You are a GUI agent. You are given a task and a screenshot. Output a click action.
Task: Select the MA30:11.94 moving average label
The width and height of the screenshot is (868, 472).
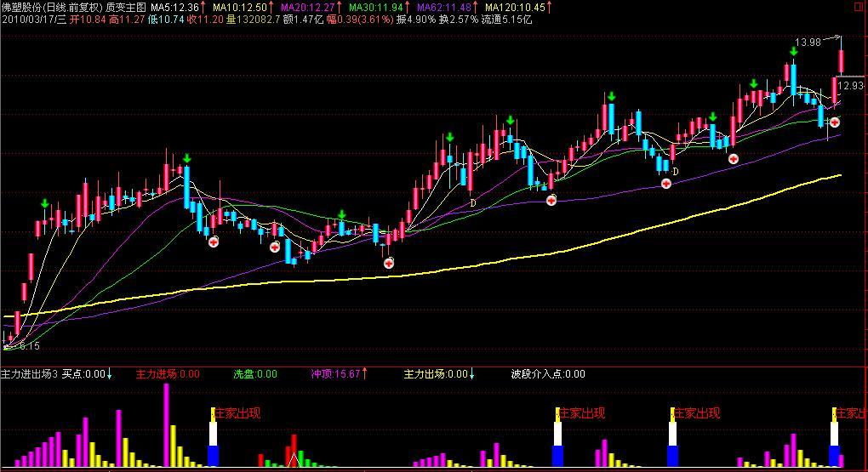tap(376, 7)
